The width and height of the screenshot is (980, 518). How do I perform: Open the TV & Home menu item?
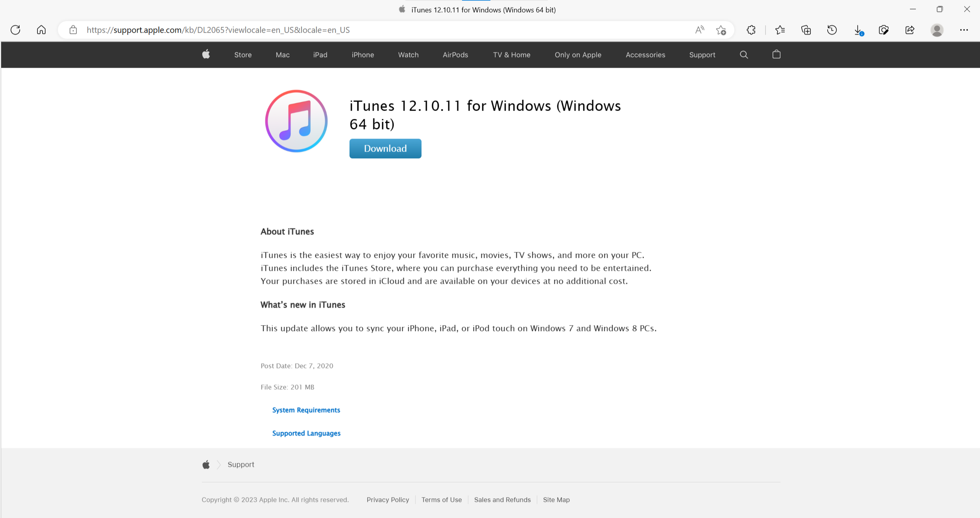click(512, 55)
